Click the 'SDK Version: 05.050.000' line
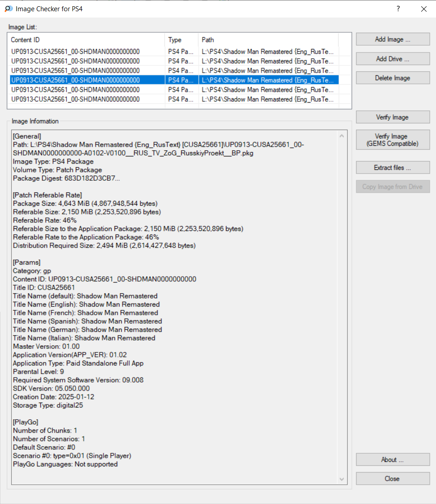 (51, 388)
